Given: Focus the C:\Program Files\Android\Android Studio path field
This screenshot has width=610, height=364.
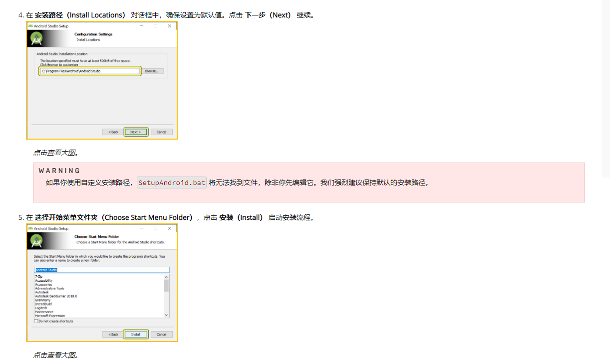Looking at the screenshot, I should (x=90, y=71).
